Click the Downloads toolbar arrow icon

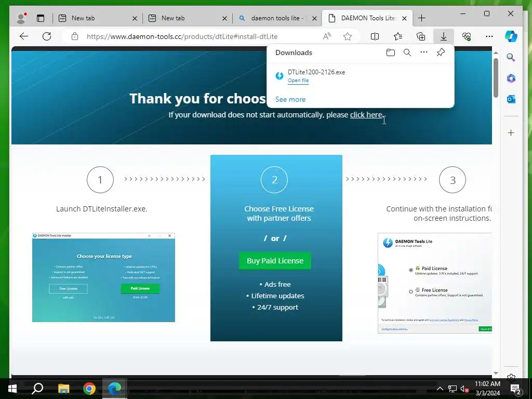(x=444, y=36)
